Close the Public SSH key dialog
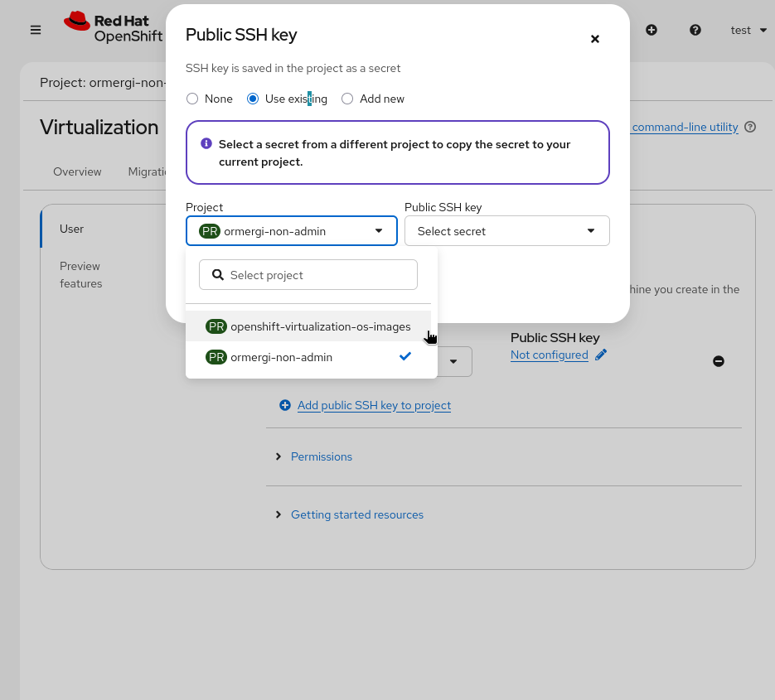The width and height of the screenshot is (775, 700). coord(595,39)
